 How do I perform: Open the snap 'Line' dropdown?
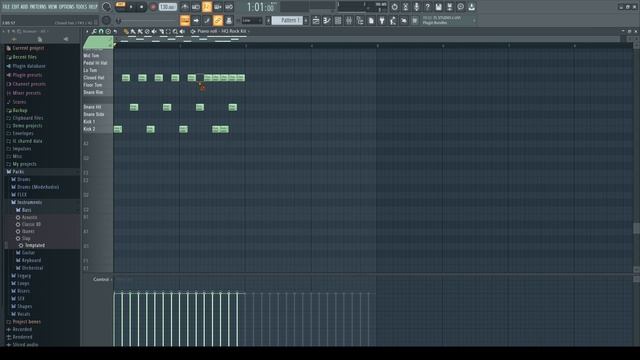tap(252, 20)
